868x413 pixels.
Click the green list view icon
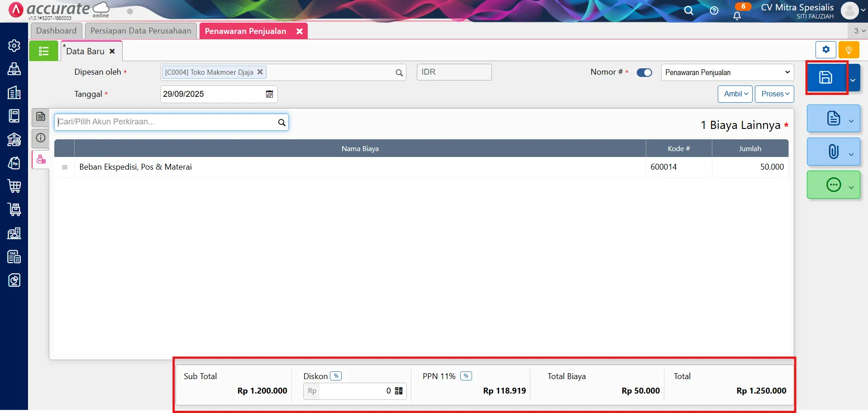pyautogui.click(x=43, y=51)
